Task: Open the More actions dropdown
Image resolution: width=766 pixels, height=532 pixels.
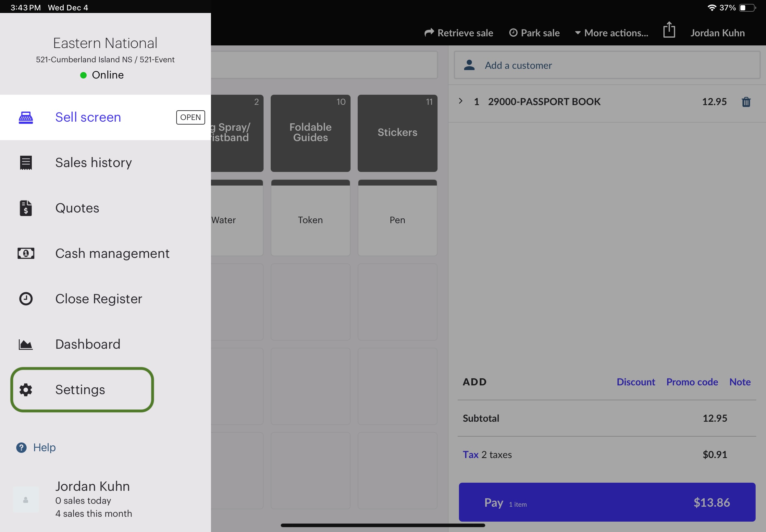Action: [612, 33]
